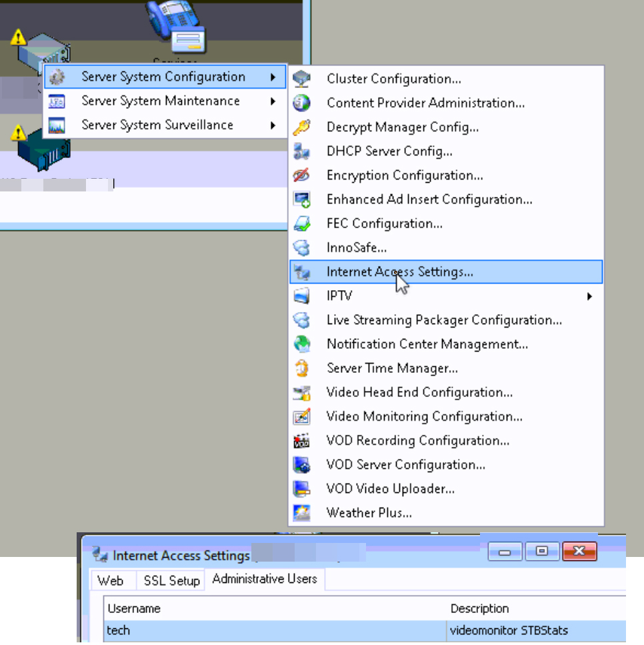Image resolution: width=644 pixels, height=645 pixels.
Task: Click the Decrypt Manager key icon
Action: [x=302, y=127]
